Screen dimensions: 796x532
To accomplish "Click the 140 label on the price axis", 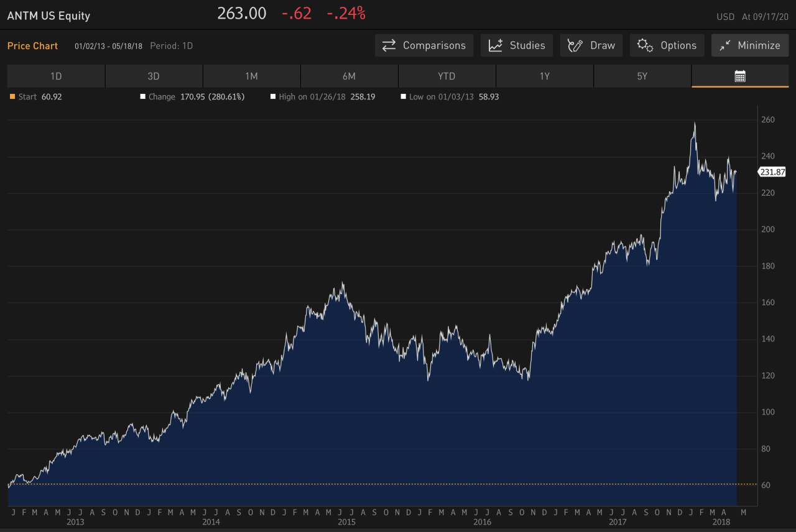I will tap(768, 339).
